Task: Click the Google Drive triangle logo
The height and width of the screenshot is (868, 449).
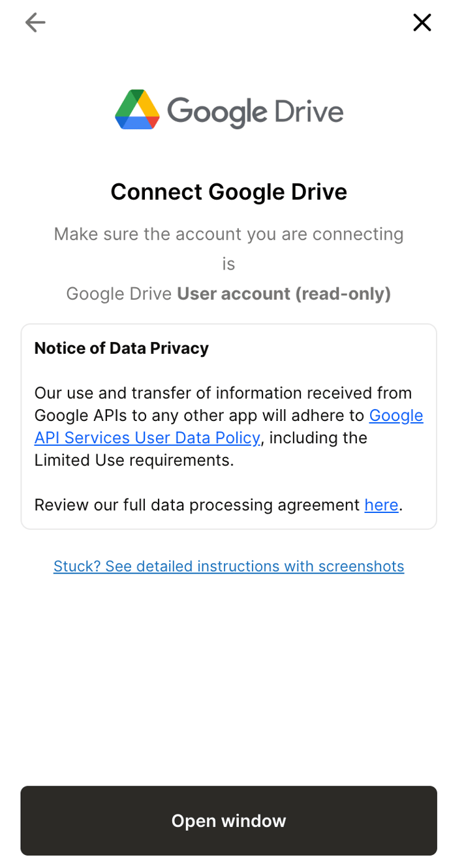Action: [x=137, y=110]
